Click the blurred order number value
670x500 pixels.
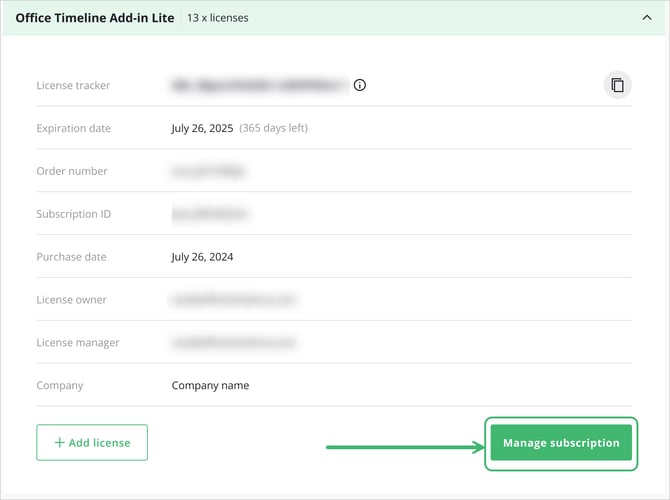click(x=208, y=171)
